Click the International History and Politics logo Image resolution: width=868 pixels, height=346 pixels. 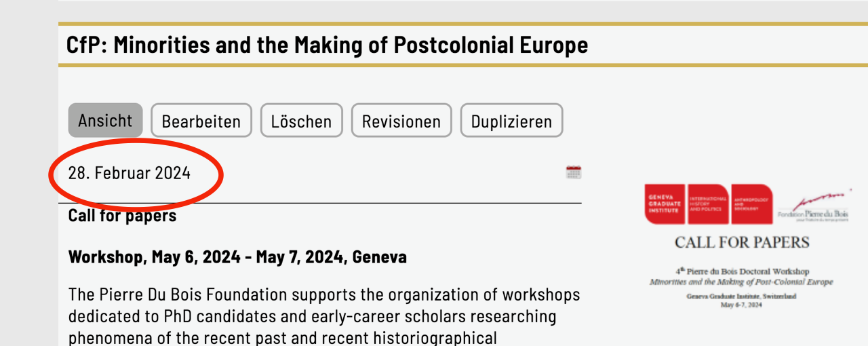point(708,204)
